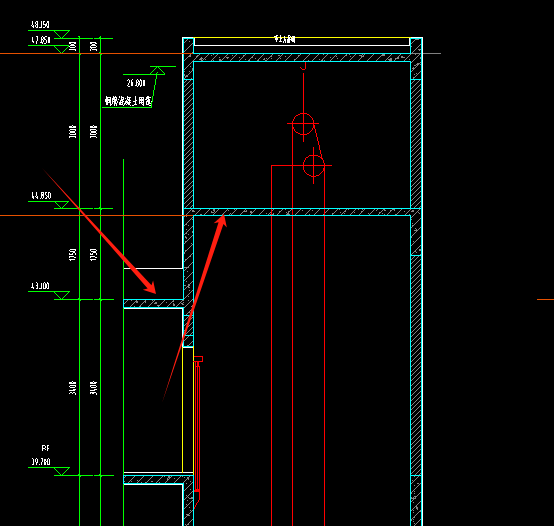Select the 43.100 elevation text

40,286
